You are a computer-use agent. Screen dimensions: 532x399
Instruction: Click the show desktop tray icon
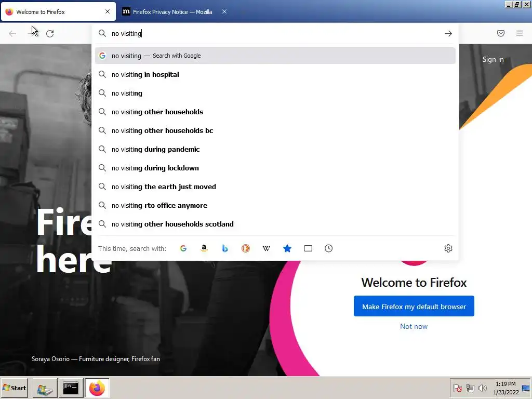[x=526, y=388]
